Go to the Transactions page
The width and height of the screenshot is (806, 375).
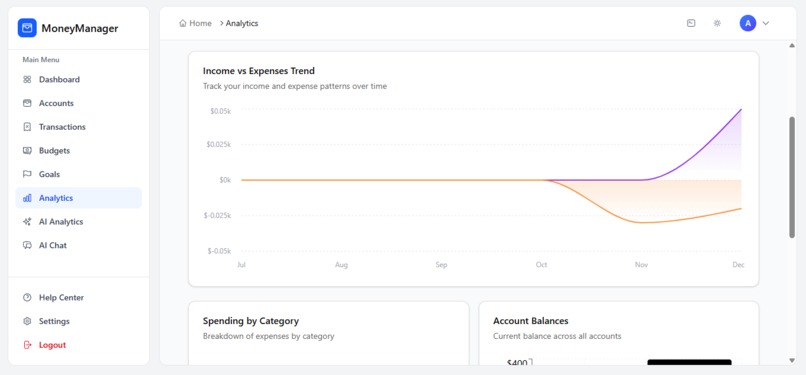pos(79,127)
